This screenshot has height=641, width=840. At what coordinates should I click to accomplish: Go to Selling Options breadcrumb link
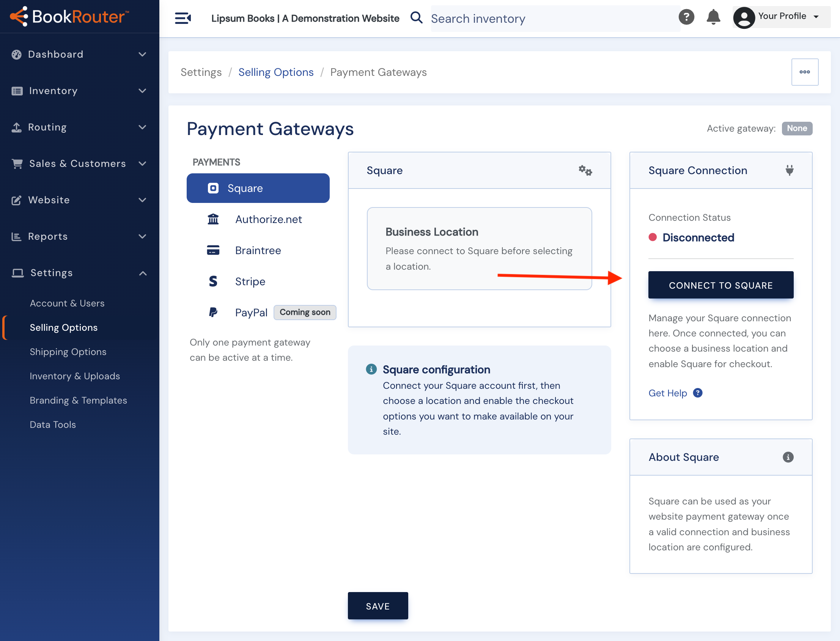coord(276,72)
